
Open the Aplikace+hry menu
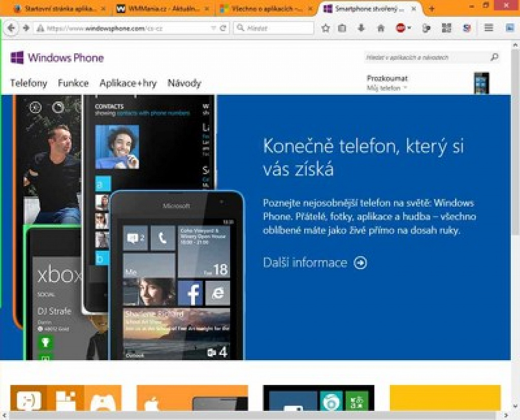click(x=128, y=83)
